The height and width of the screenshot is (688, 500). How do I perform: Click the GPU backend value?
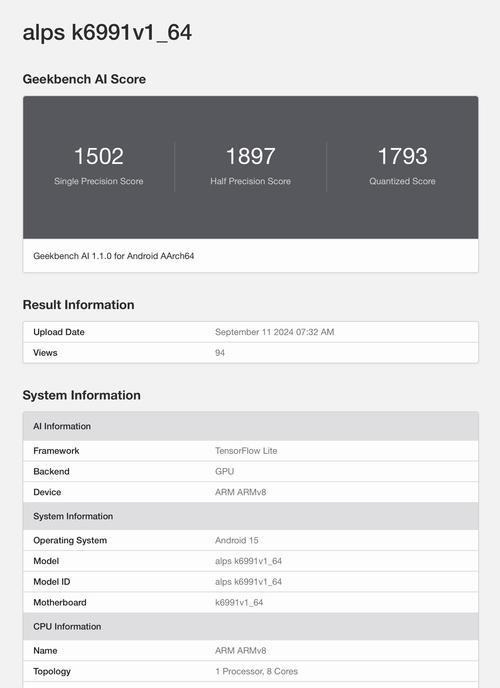[x=225, y=471]
